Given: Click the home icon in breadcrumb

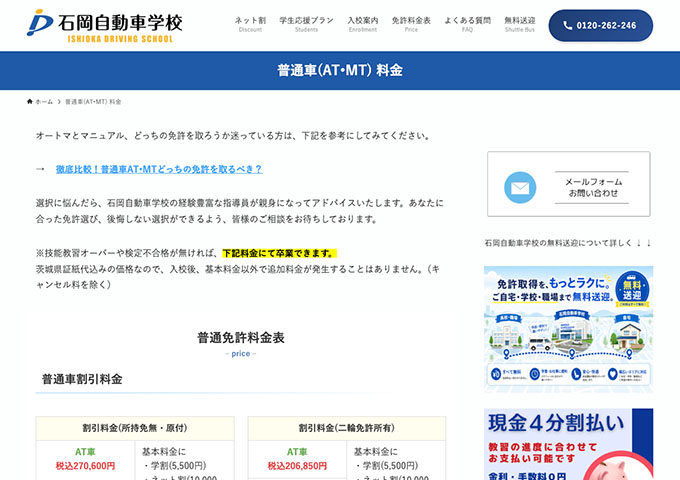Looking at the screenshot, I should (x=29, y=101).
